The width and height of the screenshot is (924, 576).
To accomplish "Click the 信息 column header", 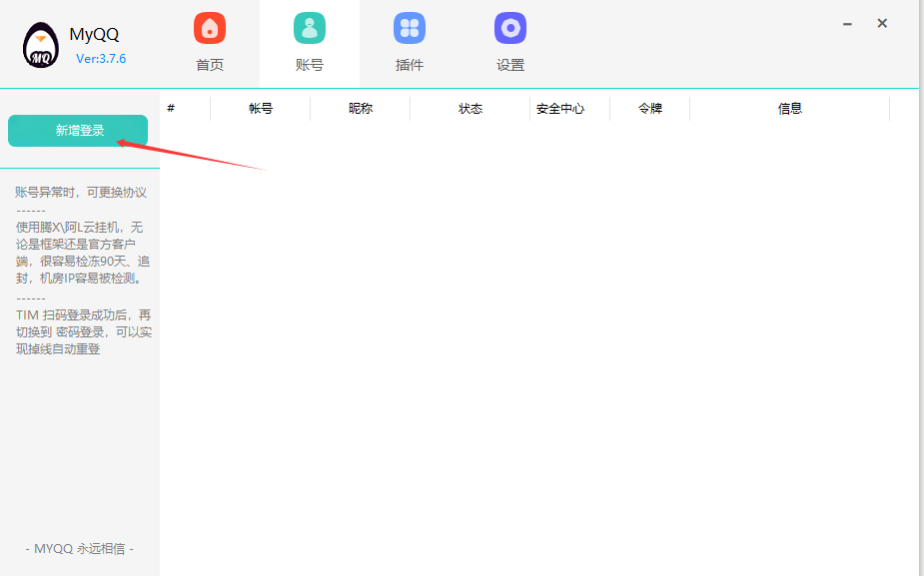I will [790, 109].
